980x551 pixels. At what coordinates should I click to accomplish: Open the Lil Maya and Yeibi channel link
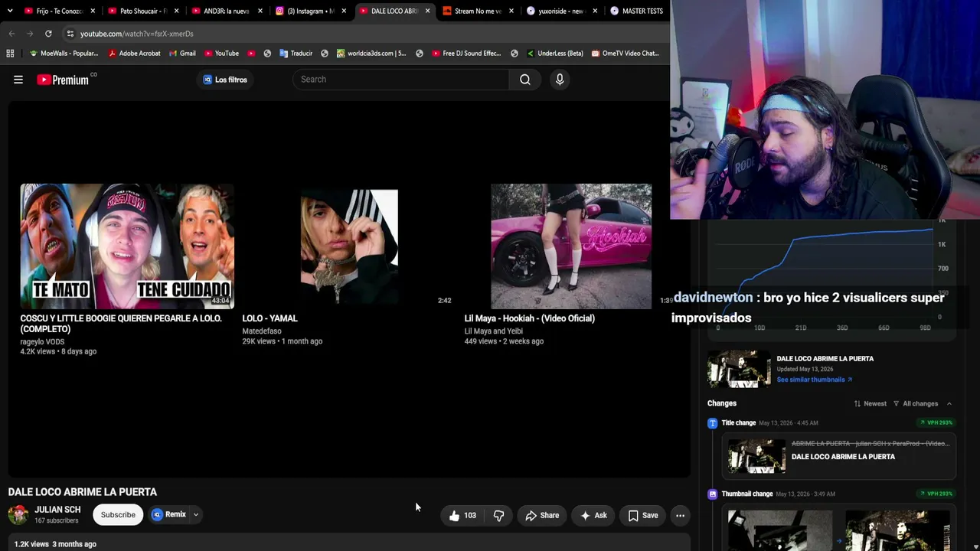(494, 331)
